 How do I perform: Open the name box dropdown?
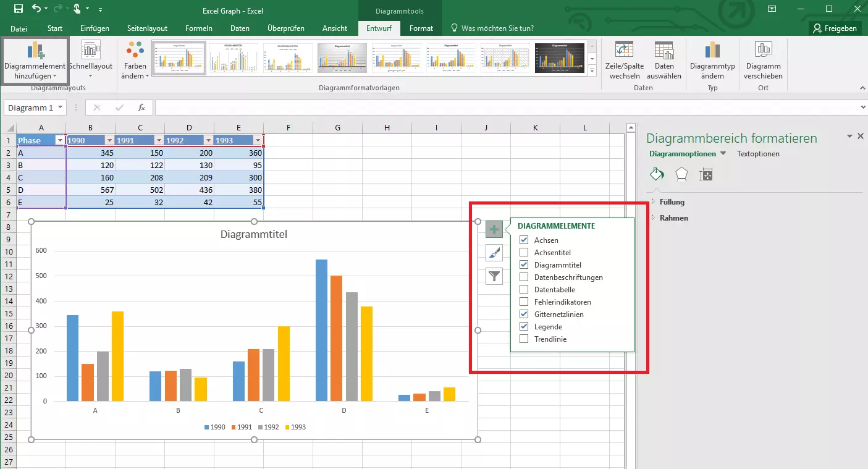point(60,108)
